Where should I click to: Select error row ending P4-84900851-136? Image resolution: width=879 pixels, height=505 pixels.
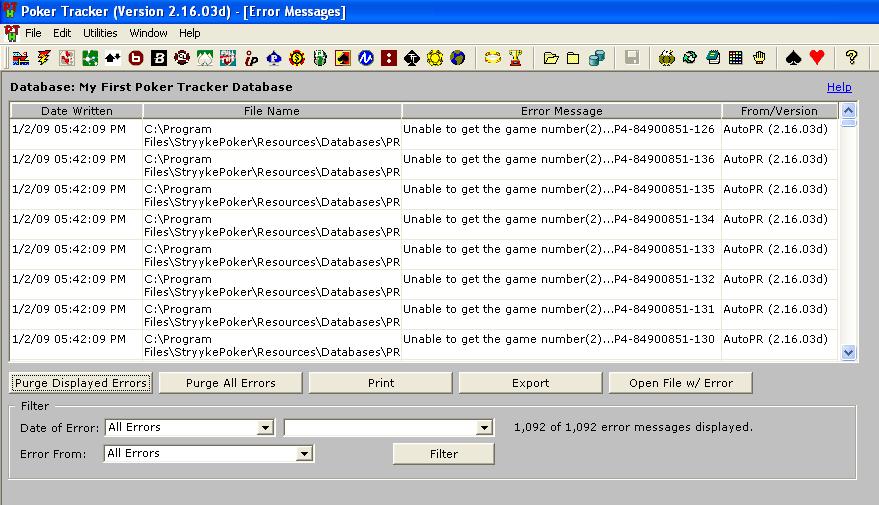(424, 165)
